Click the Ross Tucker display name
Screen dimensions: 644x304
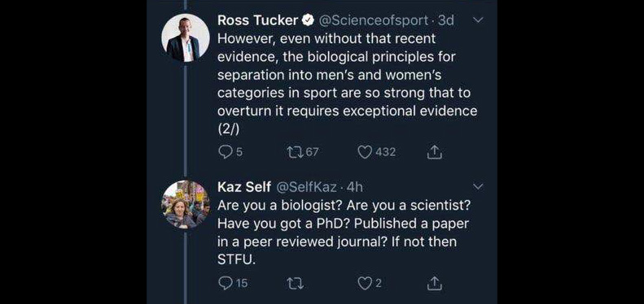[x=257, y=20]
